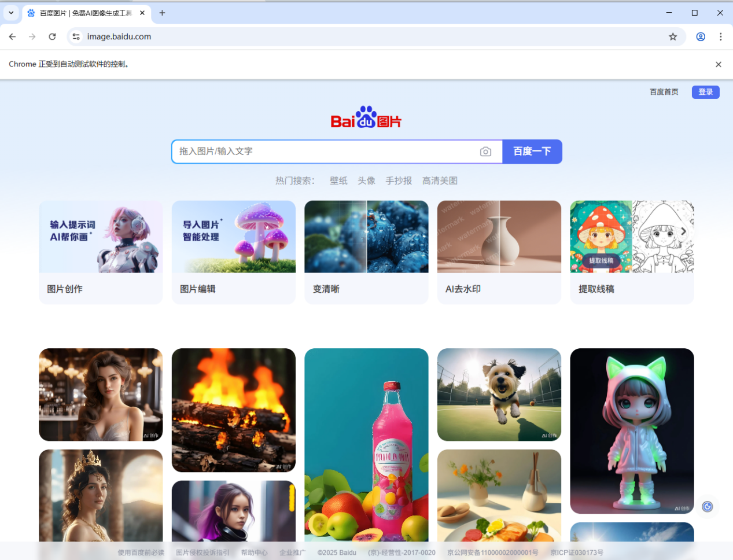Open the 提取线稿 mushroom card

pyautogui.click(x=632, y=252)
